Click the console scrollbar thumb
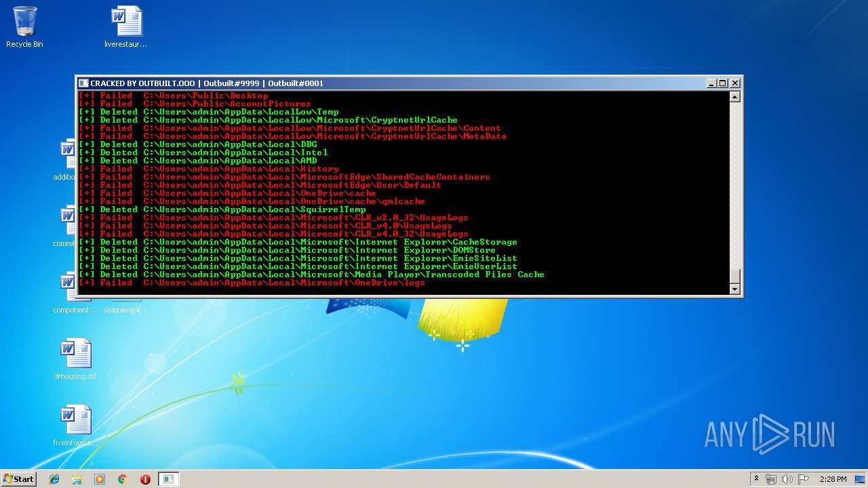 click(734, 277)
